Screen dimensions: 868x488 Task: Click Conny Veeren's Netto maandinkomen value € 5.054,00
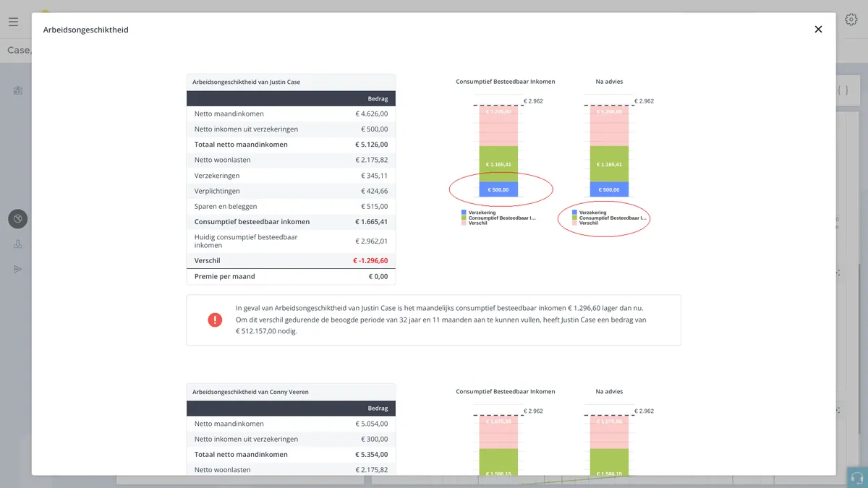coord(371,424)
